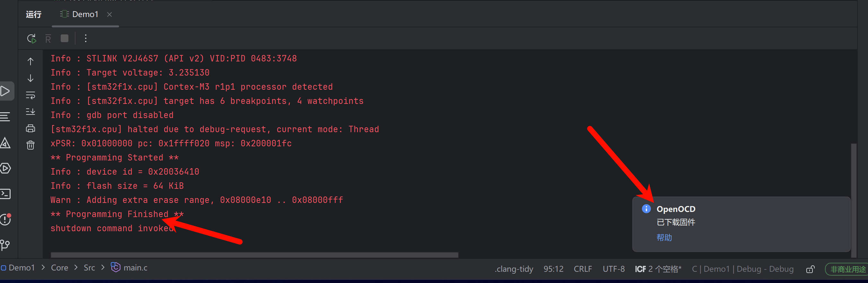Click the print console output icon
The height and width of the screenshot is (283, 868).
click(30, 128)
